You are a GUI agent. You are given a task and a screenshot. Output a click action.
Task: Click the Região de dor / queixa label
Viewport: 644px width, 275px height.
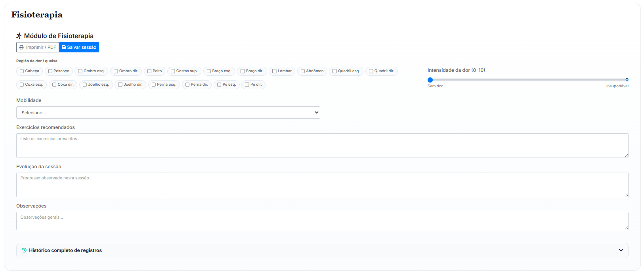[37, 61]
